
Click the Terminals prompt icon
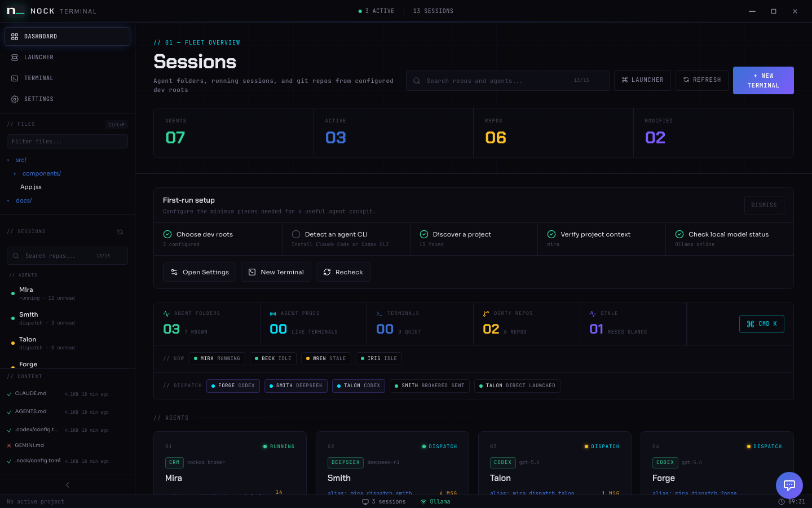pyautogui.click(x=379, y=314)
